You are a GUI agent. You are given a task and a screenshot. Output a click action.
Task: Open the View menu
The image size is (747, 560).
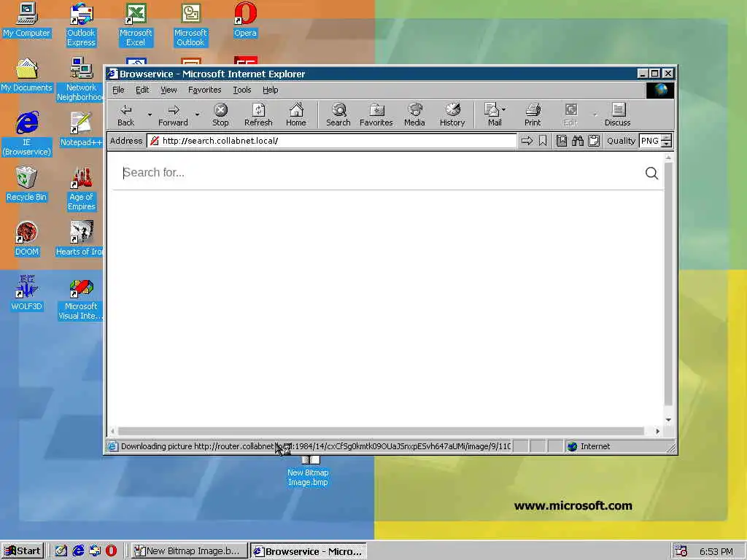[x=169, y=90]
